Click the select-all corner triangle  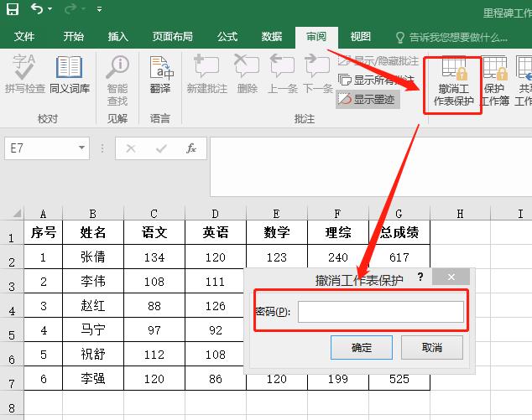click(x=16, y=213)
